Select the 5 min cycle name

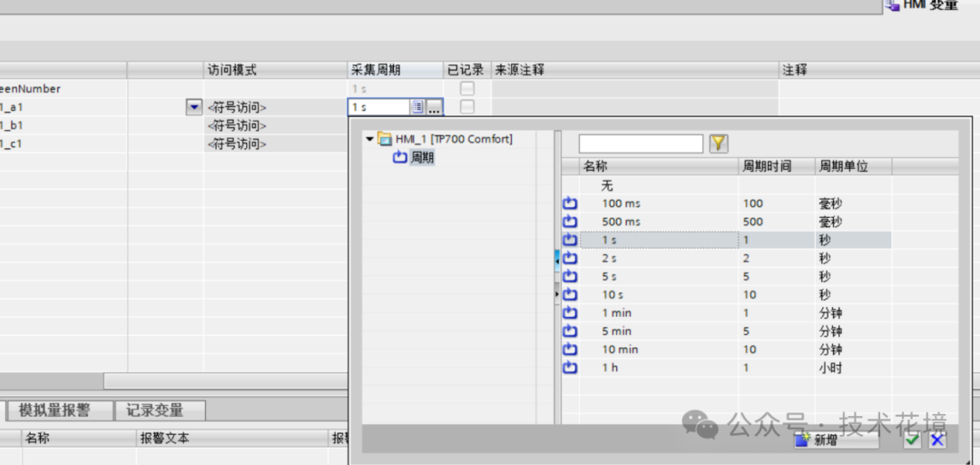click(x=617, y=331)
